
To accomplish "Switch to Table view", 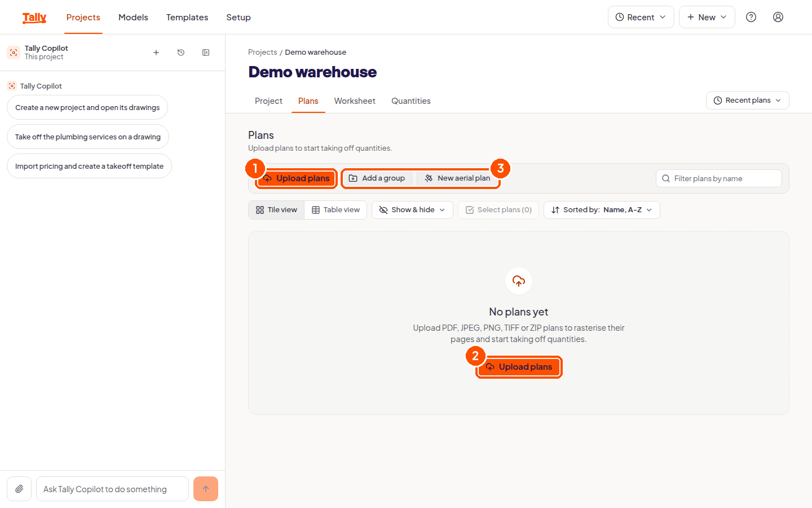I will coord(336,210).
